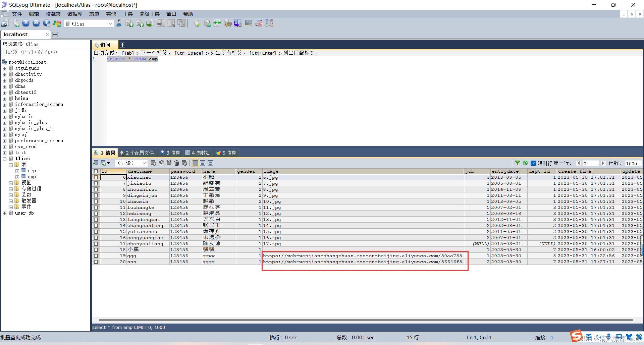Check the row checkbox for chenyouliang
Screen dimensions: 644x345
coord(96,244)
